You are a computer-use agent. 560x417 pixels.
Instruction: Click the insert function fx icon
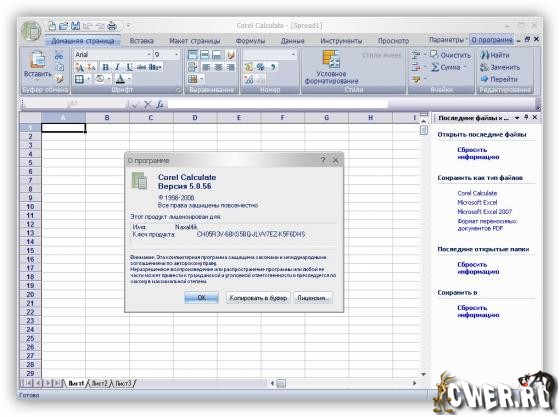(160, 104)
